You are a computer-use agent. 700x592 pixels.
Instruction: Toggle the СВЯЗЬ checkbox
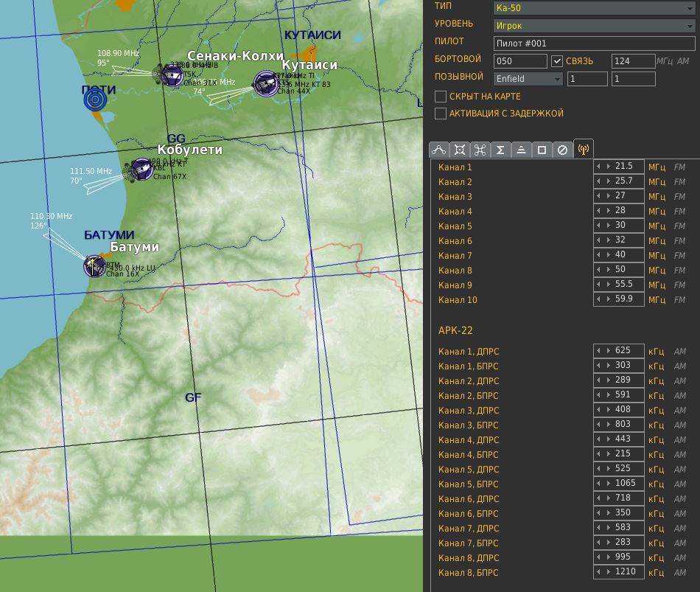coord(557,60)
